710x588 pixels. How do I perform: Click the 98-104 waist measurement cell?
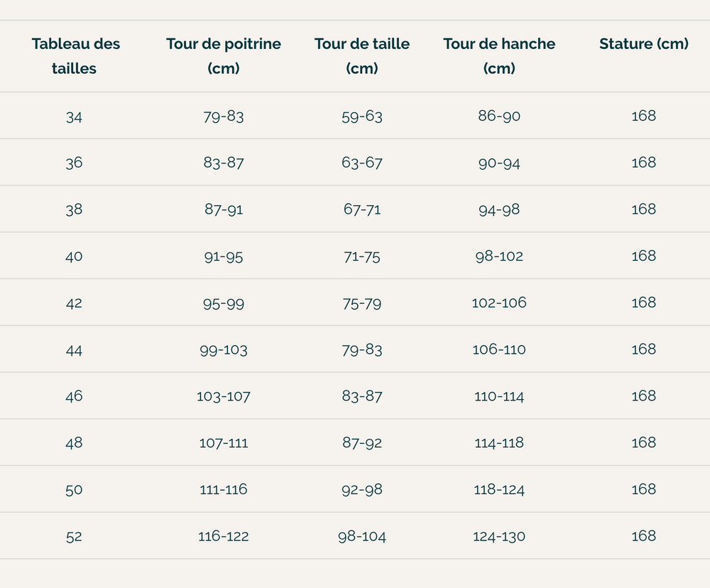(x=362, y=537)
